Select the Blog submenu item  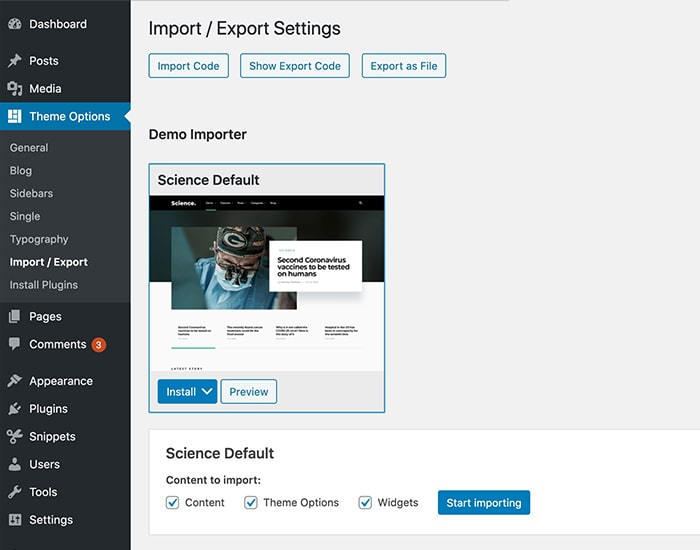click(21, 171)
